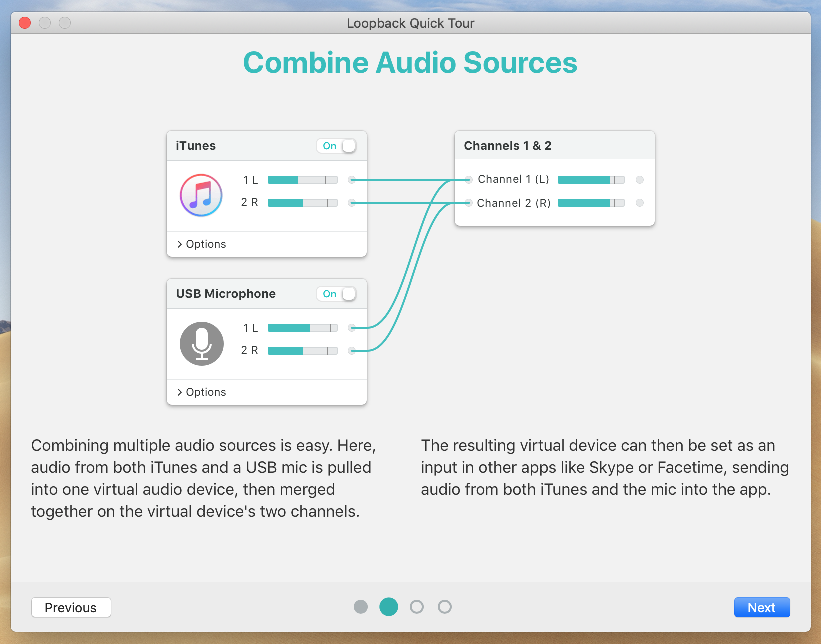Click iTunes 2 R level meter
The height and width of the screenshot is (644, 821).
tap(303, 203)
